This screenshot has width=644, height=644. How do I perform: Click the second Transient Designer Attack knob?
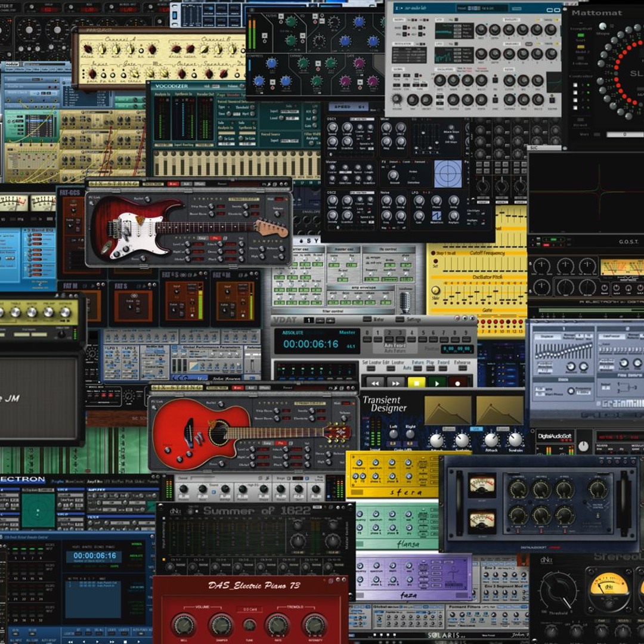pyautogui.click(x=491, y=439)
